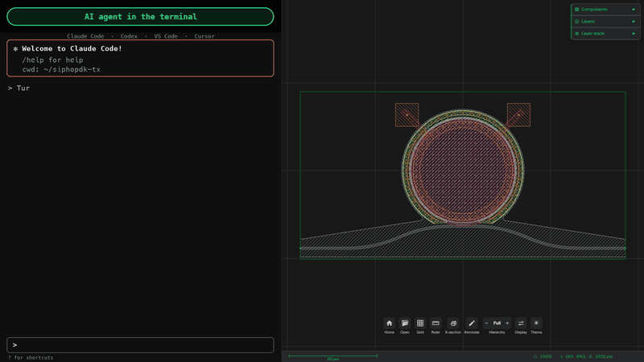Click the '? for shortcuts' hint
Image resolution: width=644 pixels, height=362 pixels.
(x=31, y=357)
